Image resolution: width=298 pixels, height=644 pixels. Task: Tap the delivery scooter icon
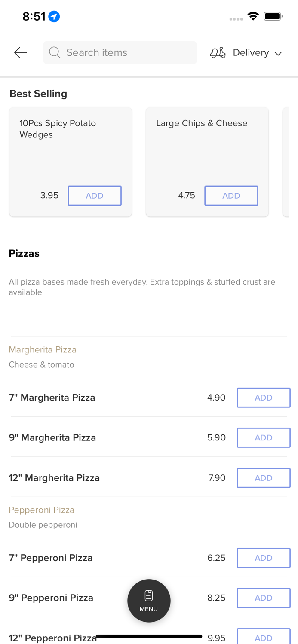(218, 52)
